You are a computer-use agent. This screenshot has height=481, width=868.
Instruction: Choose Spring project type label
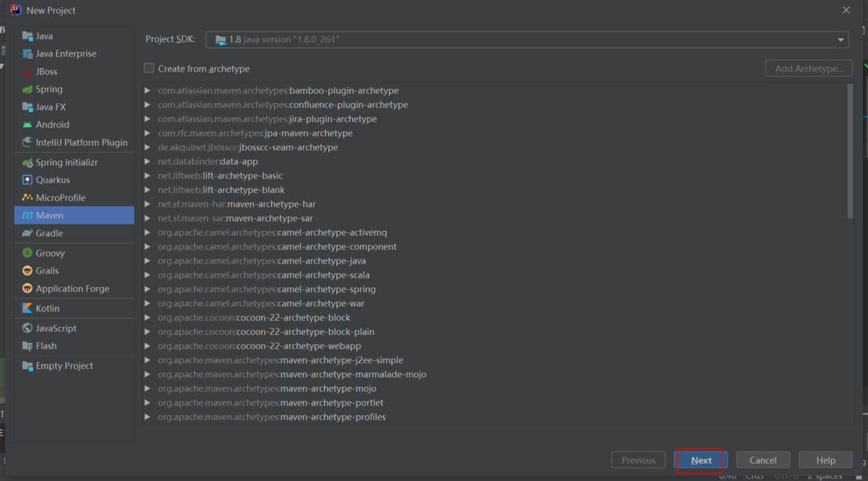coord(49,89)
